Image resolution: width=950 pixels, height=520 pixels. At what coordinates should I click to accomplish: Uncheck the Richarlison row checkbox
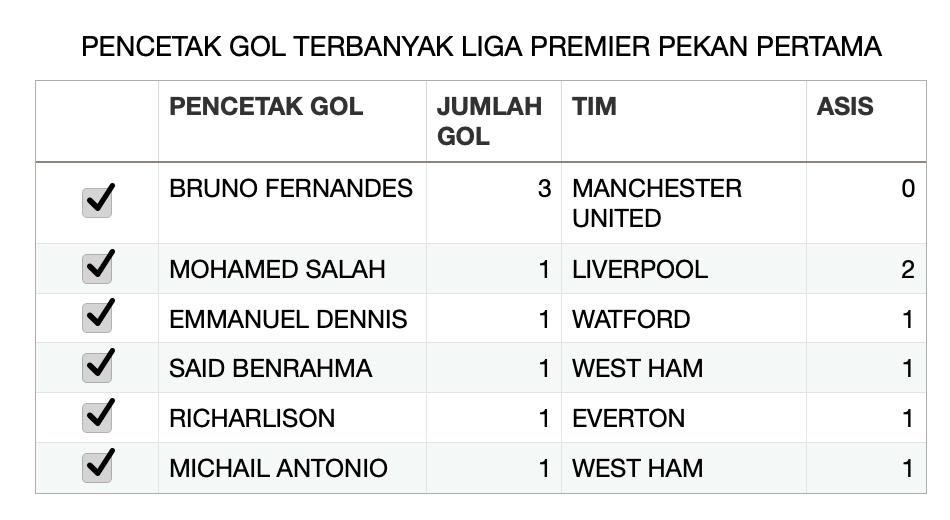tap(97, 417)
